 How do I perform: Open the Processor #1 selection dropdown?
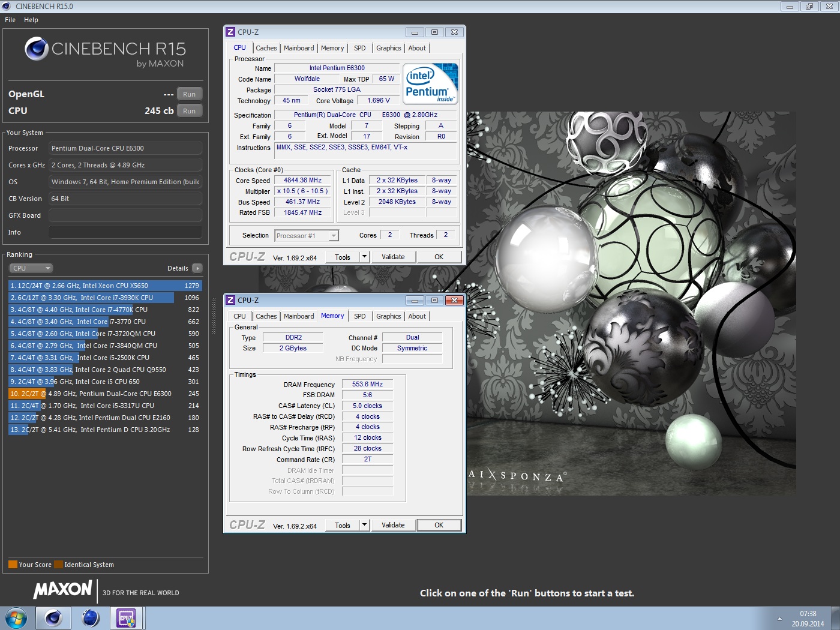tap(307, 236)
